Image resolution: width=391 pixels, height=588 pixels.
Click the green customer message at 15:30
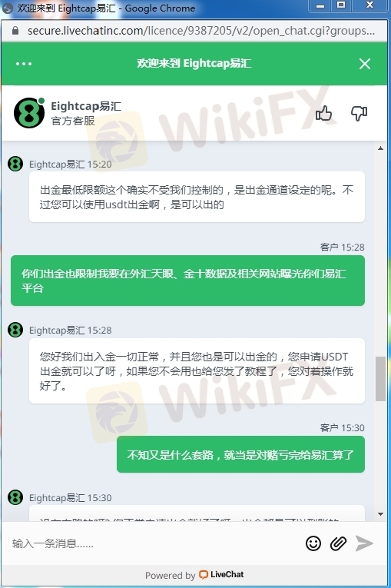pyautogui.click(x=240, y=454)
